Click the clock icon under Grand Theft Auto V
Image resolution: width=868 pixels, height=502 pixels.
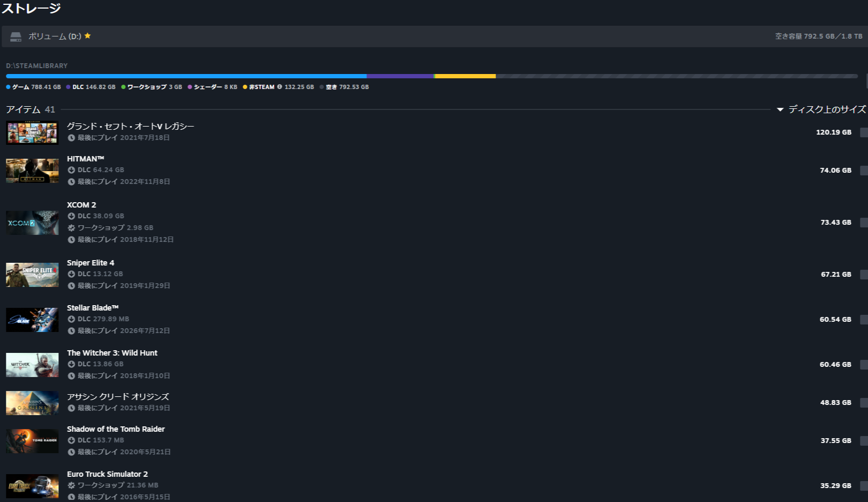click(x=71, y=138)
